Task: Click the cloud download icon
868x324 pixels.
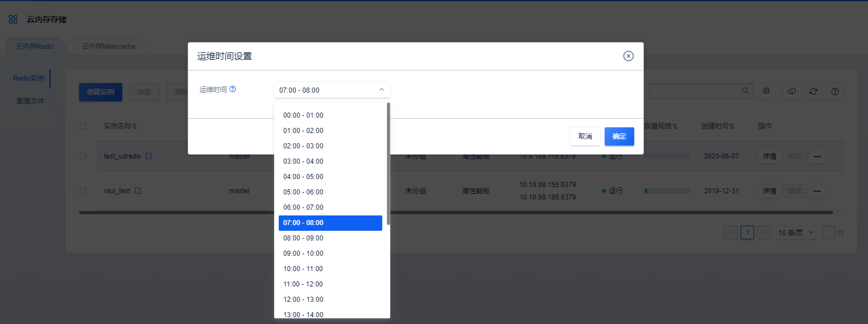Action: tap(792, 91)
